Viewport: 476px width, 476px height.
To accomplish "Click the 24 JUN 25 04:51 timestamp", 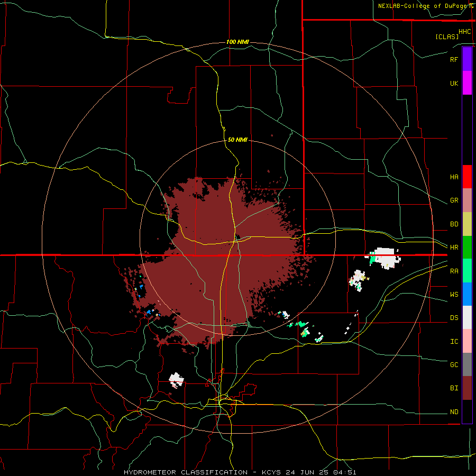I will point(322,472).
